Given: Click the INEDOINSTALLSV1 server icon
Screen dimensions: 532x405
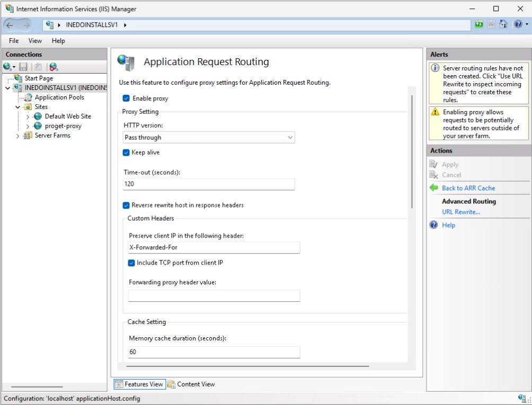Looking at the screenshot, I should point(19,87).
